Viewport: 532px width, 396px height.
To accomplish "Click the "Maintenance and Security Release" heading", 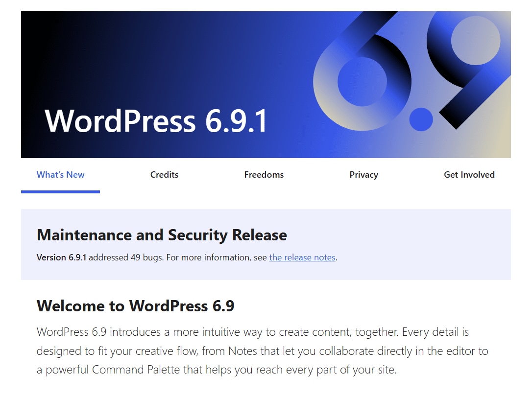I will pos(162,235).
